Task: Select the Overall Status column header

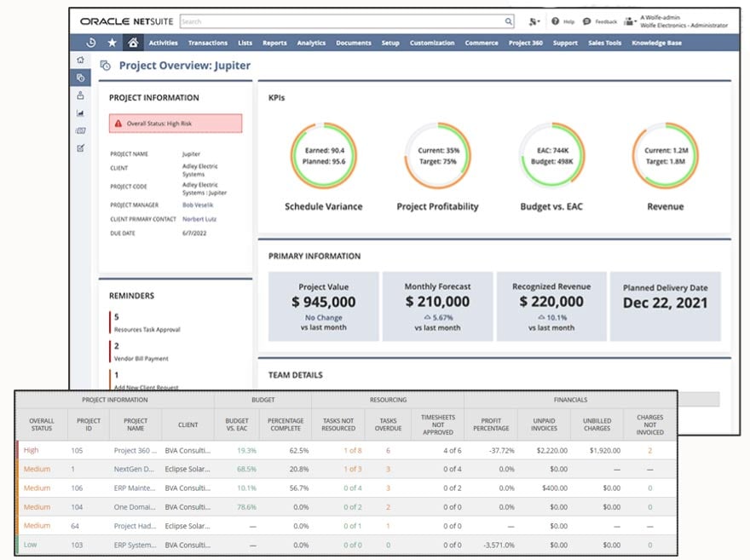Action: (42, 424)
